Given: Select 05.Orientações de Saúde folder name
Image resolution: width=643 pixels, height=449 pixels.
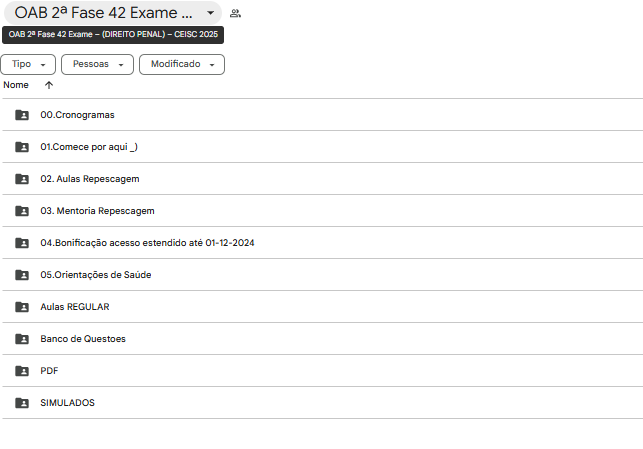Looking at the screenshot, I should click(x=96, y=275).
